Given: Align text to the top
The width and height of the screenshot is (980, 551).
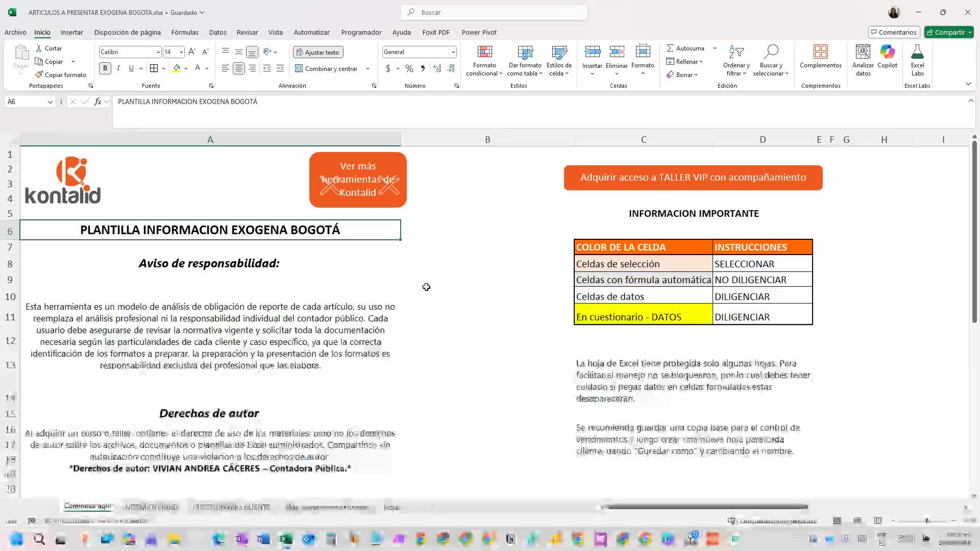Looking at the screenshot, I should coord(226,52).
